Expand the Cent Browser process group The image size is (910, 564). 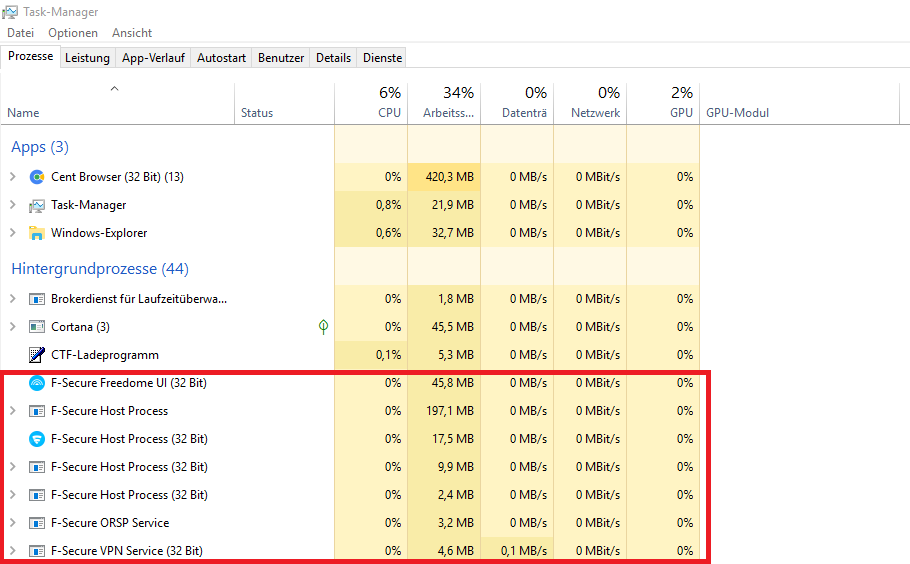[12, 177]
